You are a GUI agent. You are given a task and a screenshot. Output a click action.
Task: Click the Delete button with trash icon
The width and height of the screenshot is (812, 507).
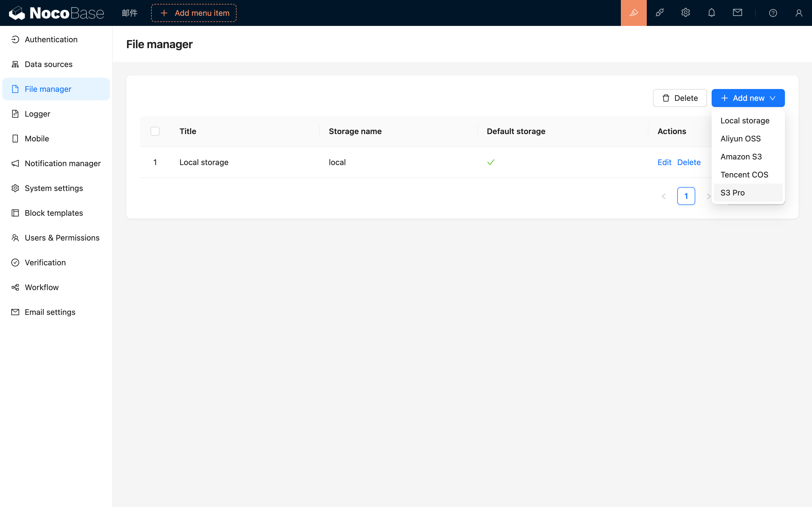(x=680, y=98)
